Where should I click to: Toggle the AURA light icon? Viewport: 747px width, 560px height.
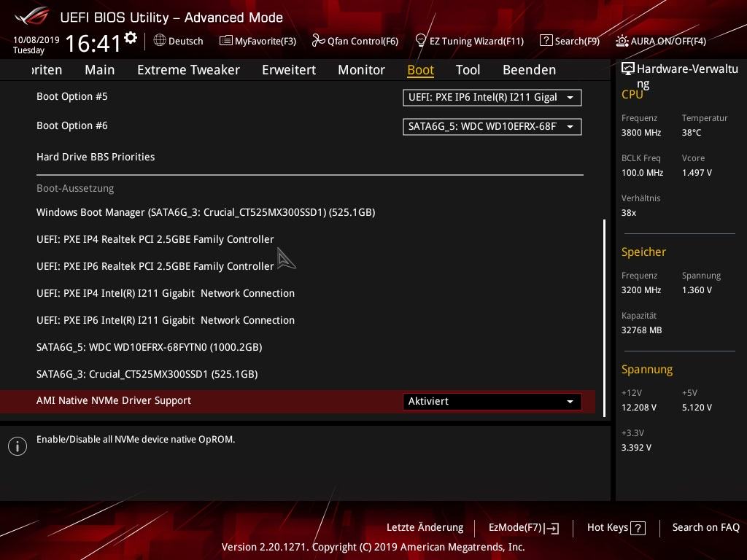click(x=622, y=41)
